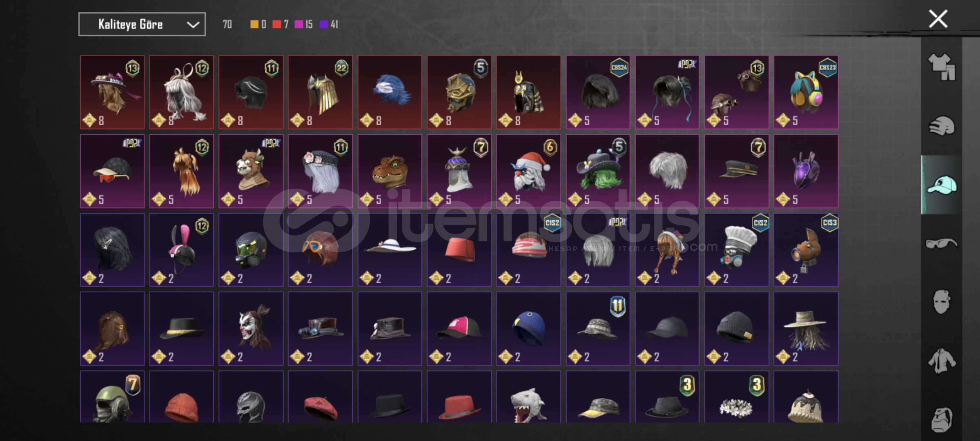Select the green dinosaur head mask item

coord(390,171)
